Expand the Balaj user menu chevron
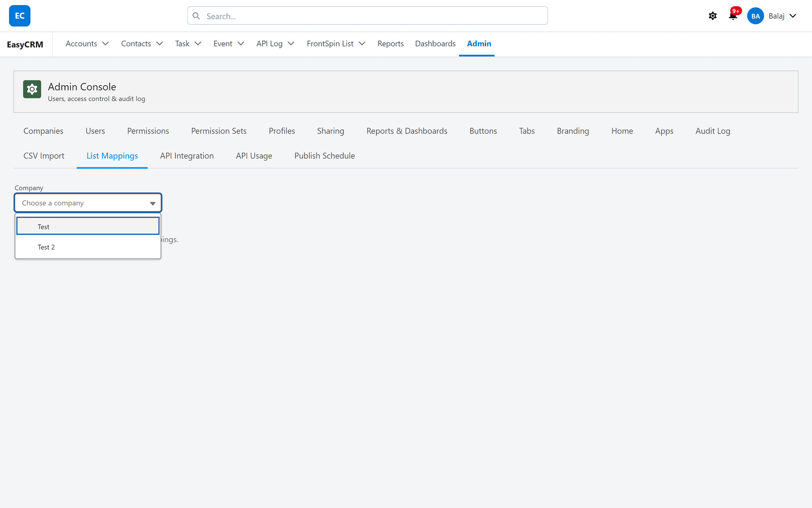The image size is (812, 508). [793, 16]
